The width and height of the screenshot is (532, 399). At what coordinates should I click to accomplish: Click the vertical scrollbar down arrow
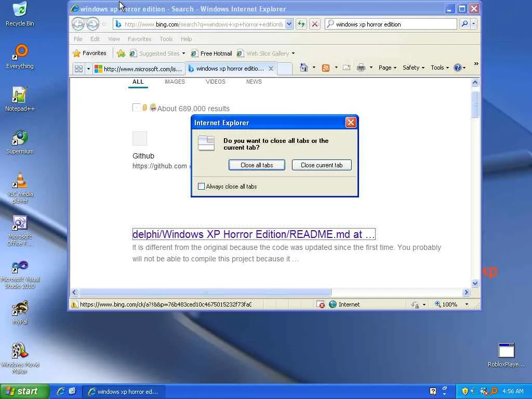[x=475, y=284]
